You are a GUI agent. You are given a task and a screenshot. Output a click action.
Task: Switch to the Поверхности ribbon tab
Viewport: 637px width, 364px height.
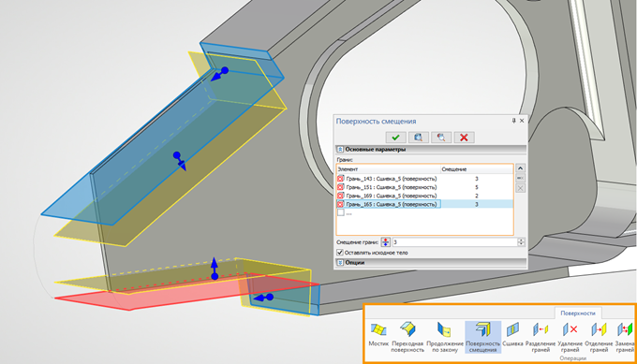click(x=578, y=313)
